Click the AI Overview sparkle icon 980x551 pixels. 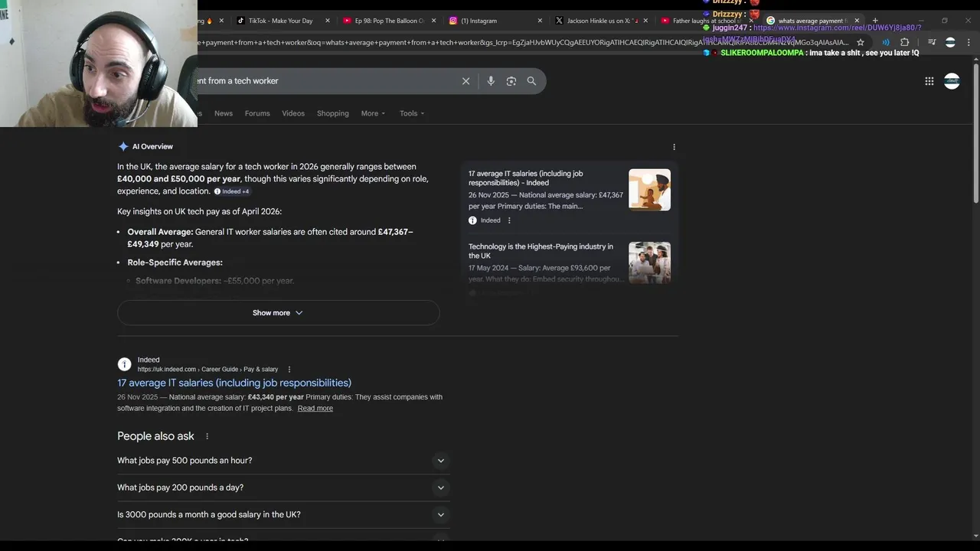click(x=123, y=146)
